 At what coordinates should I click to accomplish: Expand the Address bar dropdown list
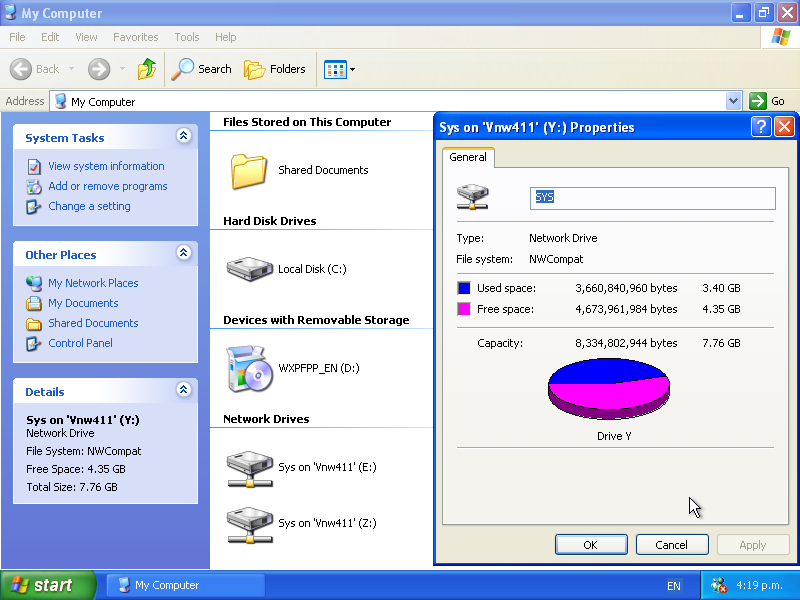click(x=733, y=101)
